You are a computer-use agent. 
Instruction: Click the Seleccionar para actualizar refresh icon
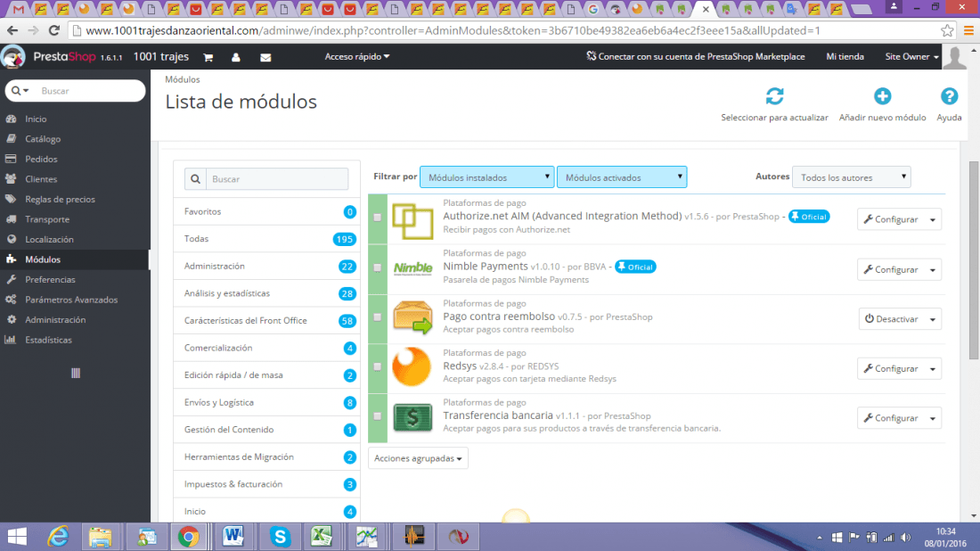click(774, 96)
